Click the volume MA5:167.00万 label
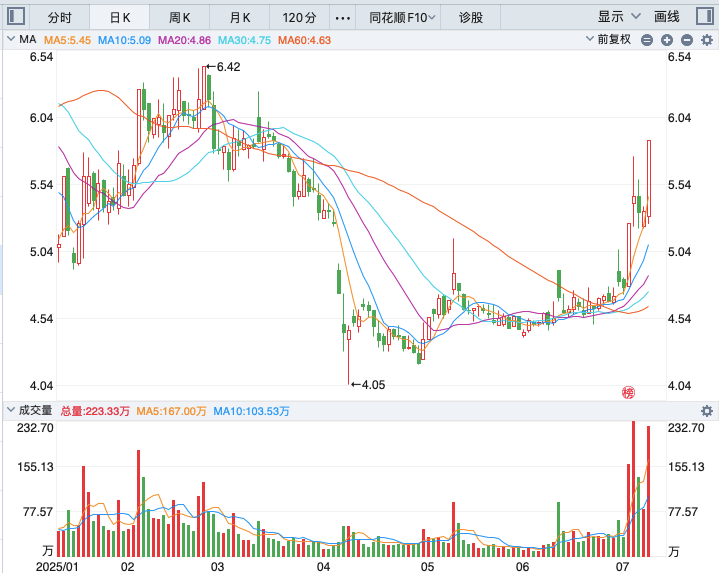 coord(171,411)
